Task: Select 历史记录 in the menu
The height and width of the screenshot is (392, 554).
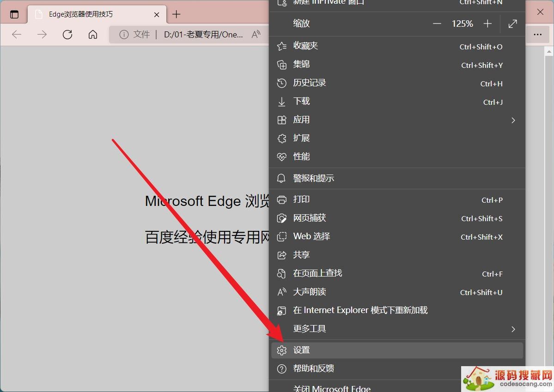Action: pyautogui.click(x=309, y=83)
